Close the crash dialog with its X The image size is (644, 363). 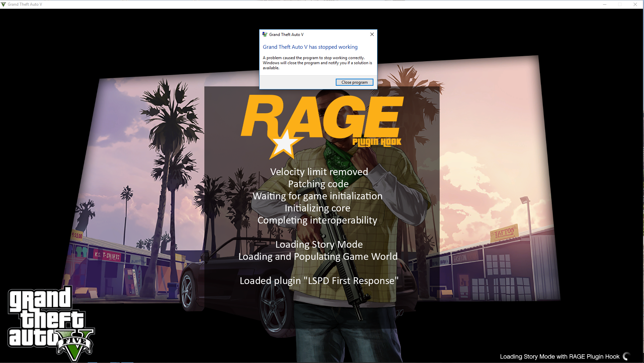tap(372, 34)
